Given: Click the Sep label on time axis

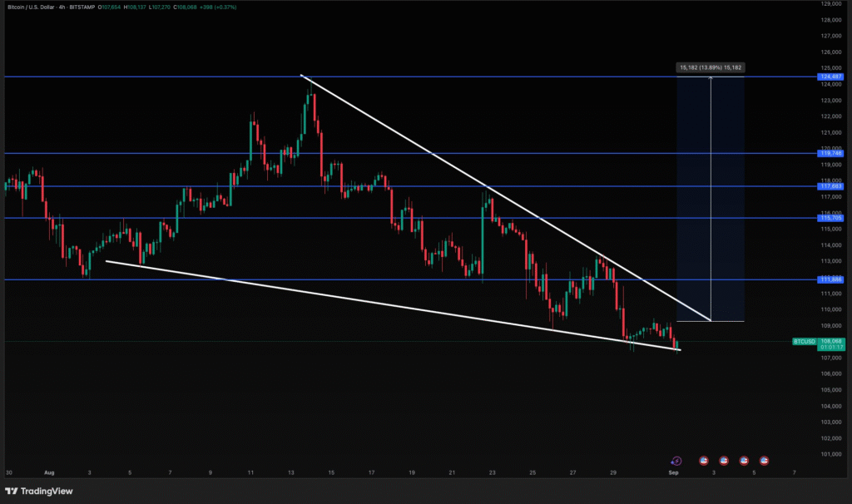Looking at the screenshot, I should (x=673, y=472).
